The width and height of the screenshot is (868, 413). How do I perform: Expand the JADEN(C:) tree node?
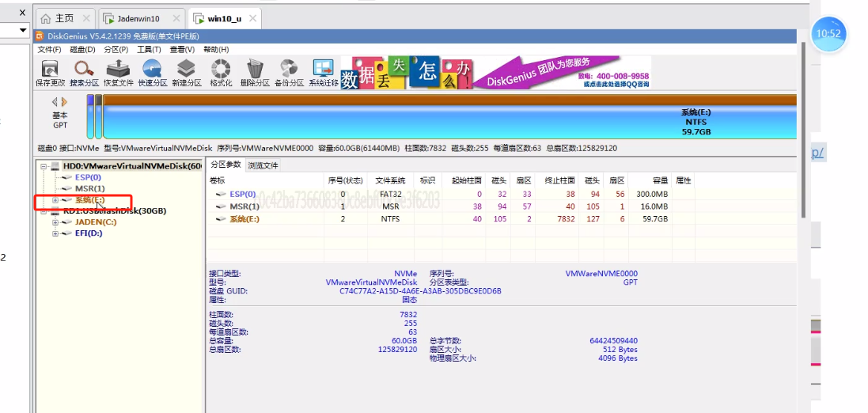(55, 222)
